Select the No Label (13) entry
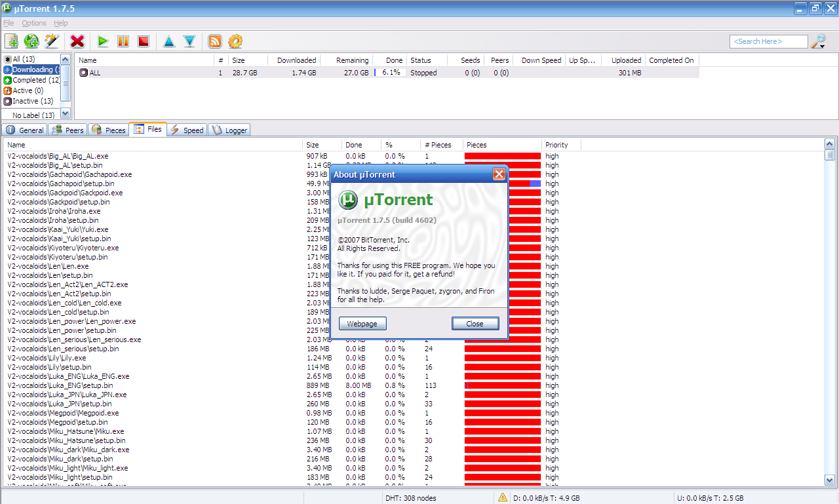839x504 pixels. point(33,115)
